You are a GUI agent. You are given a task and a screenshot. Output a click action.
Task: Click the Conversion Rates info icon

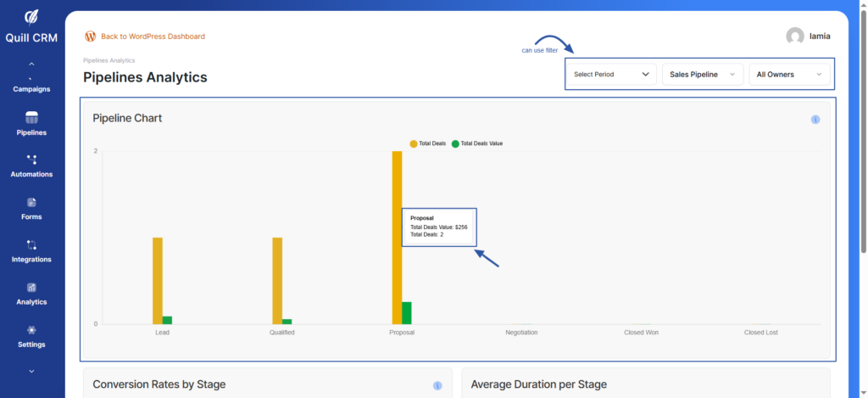click(x=437, y=385)
